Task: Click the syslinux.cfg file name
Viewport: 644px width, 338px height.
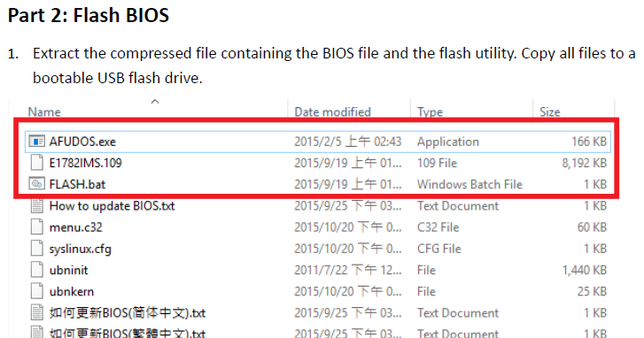Action: 80,249
